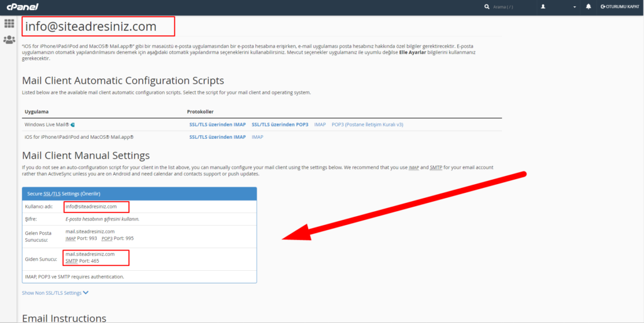Open the apps grid icon in sidebar
This screenshot has height=323, width=644.
[x=9, y=24]
